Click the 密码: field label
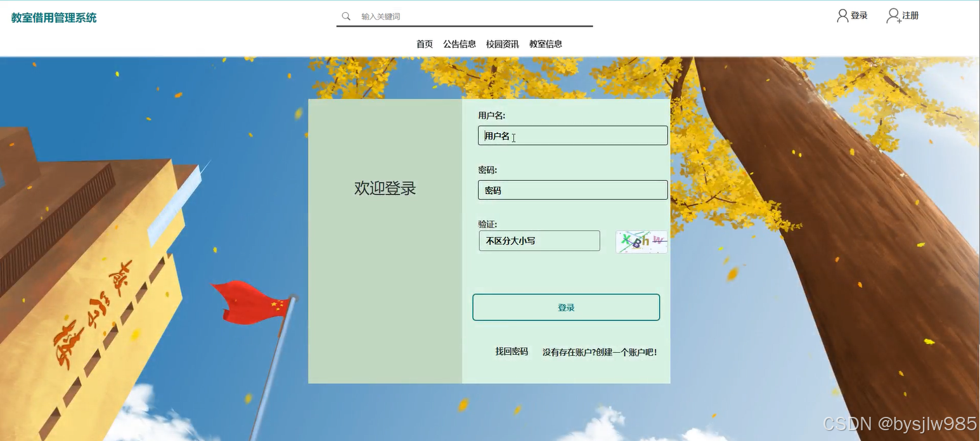 (x=487, y=170)
